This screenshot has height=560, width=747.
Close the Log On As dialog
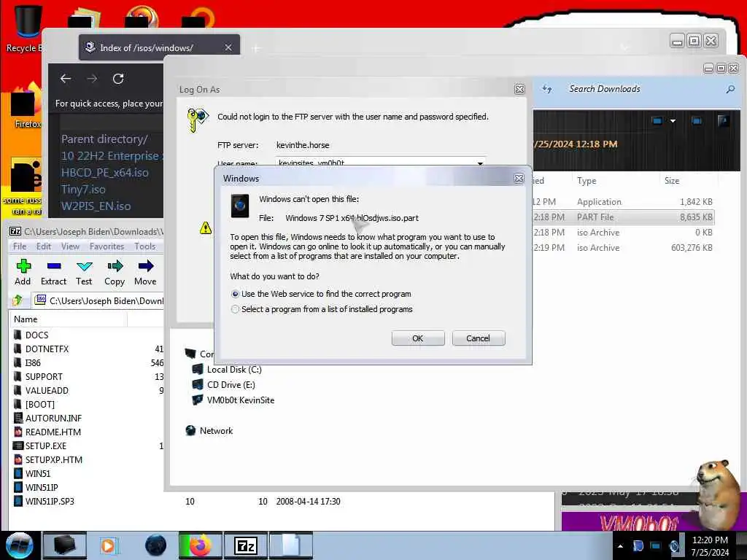(x=519, y=89)
